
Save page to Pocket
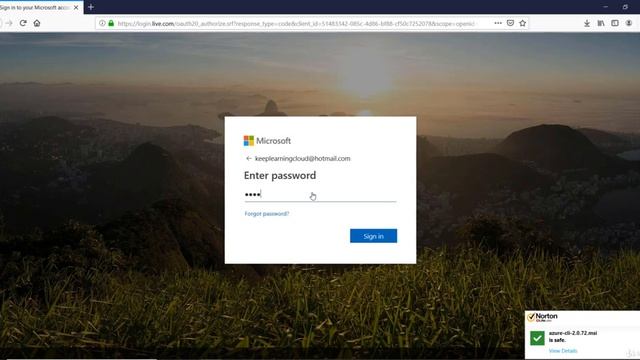click(x=510, y=23)
